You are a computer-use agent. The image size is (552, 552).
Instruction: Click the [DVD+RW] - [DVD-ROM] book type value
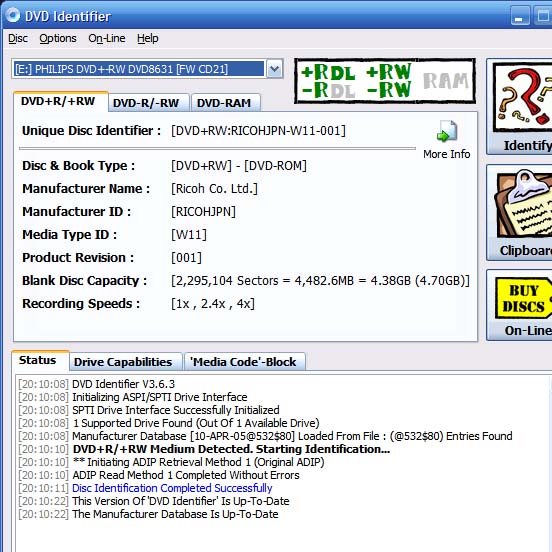pos(239,165)
